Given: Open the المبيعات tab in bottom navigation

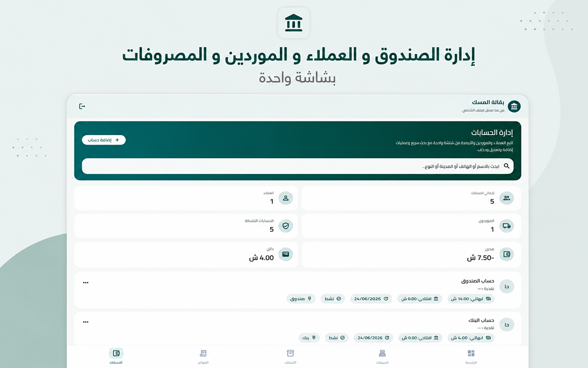Looking at the screenshot, I should pos(382,356).
